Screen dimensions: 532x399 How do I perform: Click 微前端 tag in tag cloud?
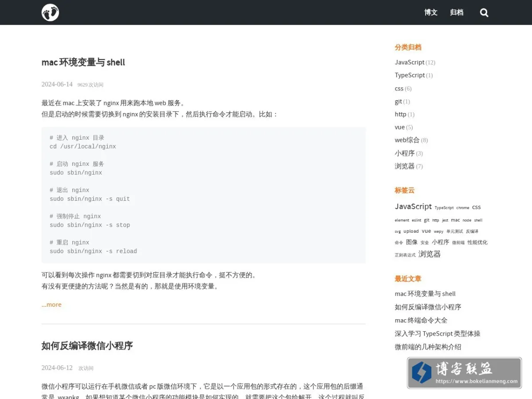pyautogui.click(x=458, y=243)
